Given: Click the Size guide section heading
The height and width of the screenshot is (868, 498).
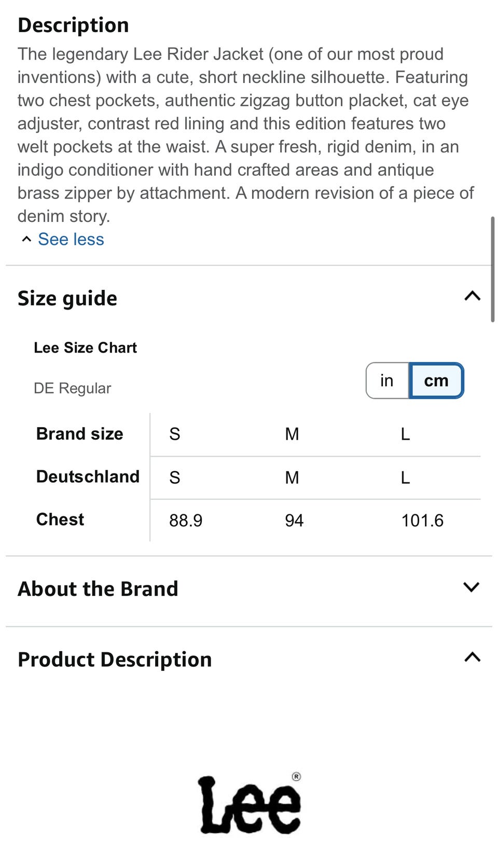Looking at the screenshot, I should click(x=67, y=298).
